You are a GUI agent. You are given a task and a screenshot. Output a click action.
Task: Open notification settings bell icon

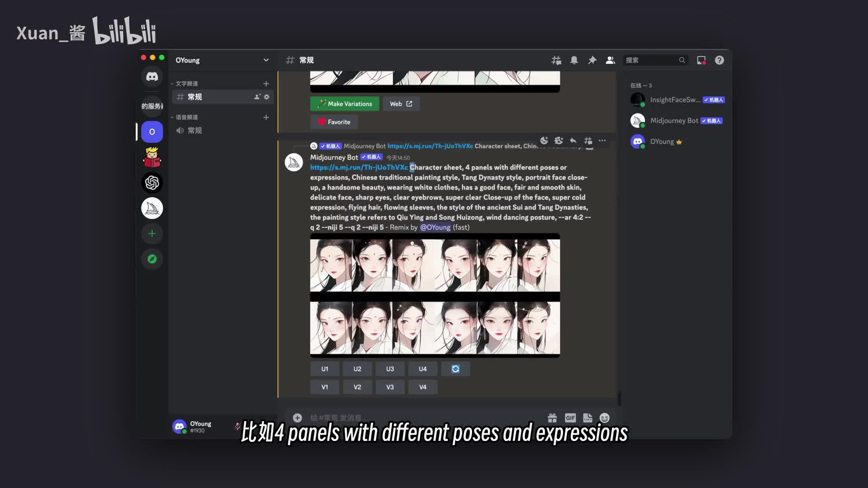click(574, 60)
